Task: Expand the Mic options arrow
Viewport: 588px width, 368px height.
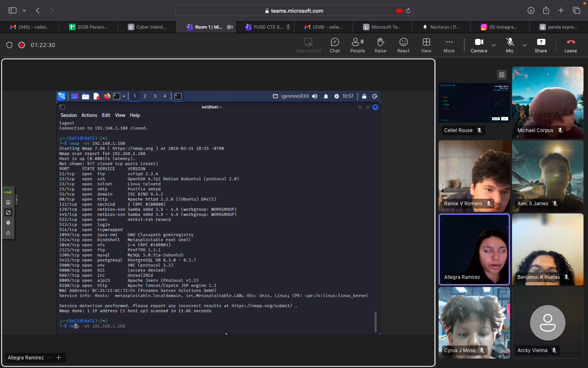Action: (525, 45)
